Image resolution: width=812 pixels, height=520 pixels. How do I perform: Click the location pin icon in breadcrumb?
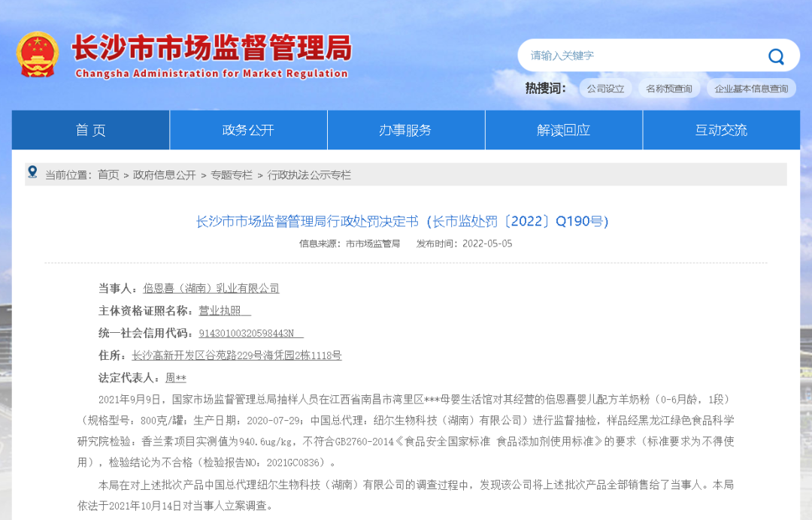(32, 172)
